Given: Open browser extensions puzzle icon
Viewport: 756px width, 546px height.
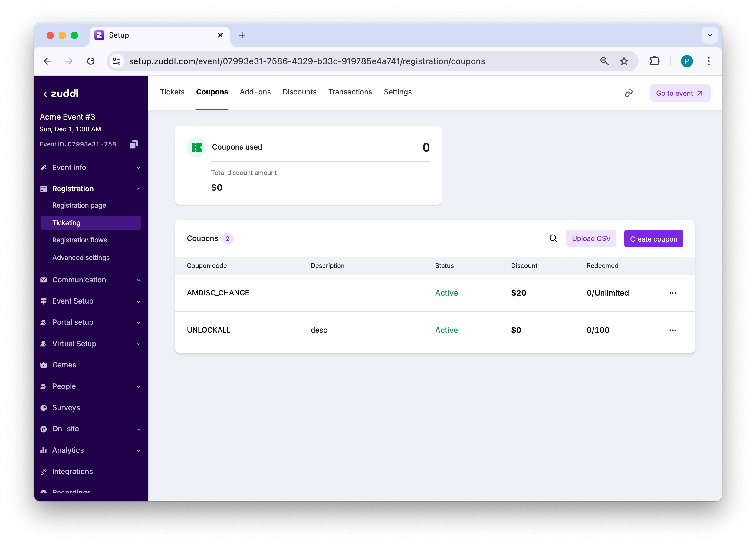Looking at the screenshot, I should click(x=654, y=61).
